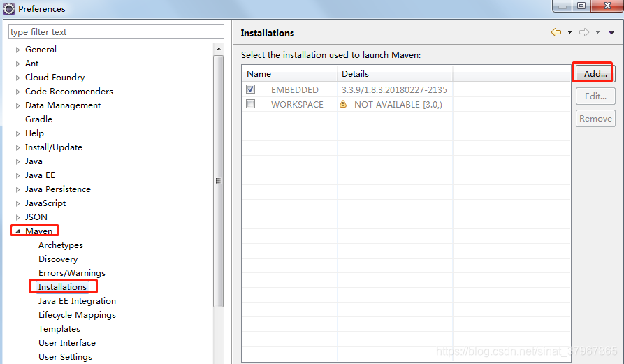Expand the General tree node
This screenshot has width=624, height=364.
[x=17, y=50]
